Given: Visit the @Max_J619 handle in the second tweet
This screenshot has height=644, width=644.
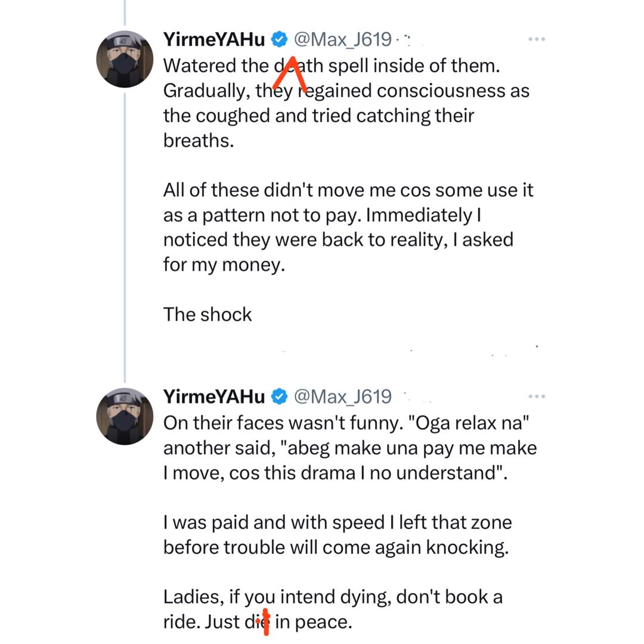Looking at the screenshot, I should 343,397.
